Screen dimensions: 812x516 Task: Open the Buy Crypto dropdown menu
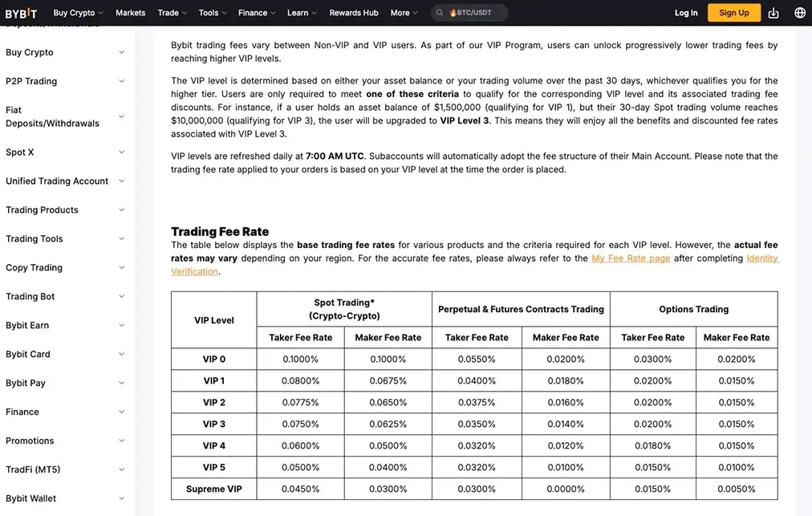pos(73,13)
